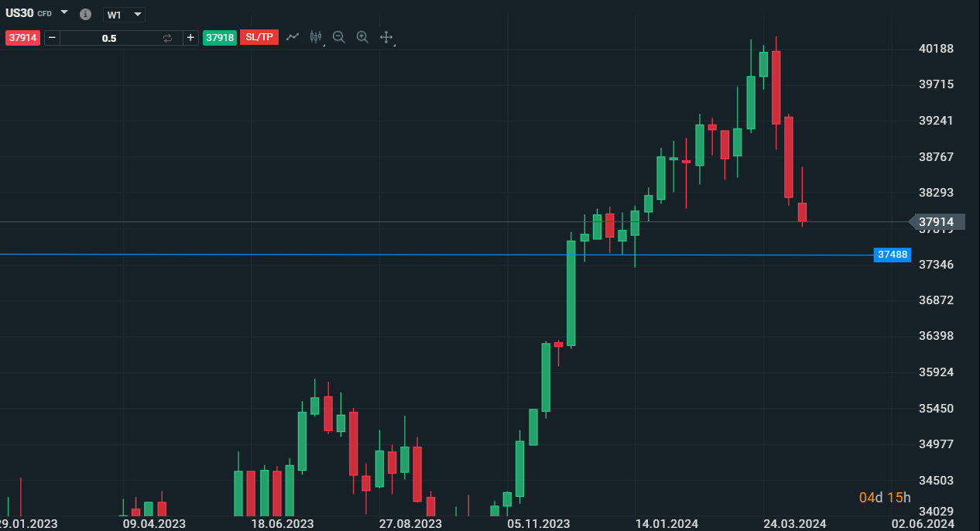This screenshot has width=980, height=531.
Task: Click the volume input field showing 0.5
Action: click(x=109, y=37)
